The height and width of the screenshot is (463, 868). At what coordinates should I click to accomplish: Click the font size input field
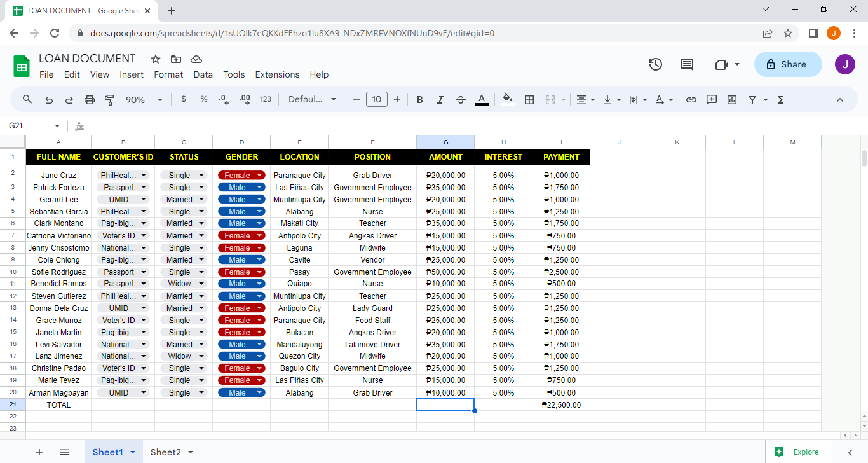377,99
